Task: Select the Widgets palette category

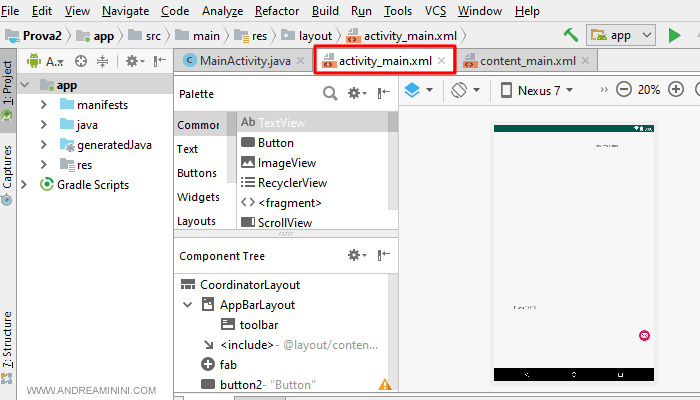Action: (x=198, y=197)
